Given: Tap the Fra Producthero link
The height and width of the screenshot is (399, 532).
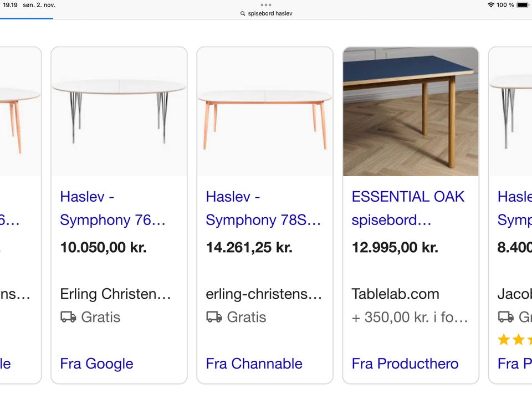Looking at the screenshot, I should point(405,364).
